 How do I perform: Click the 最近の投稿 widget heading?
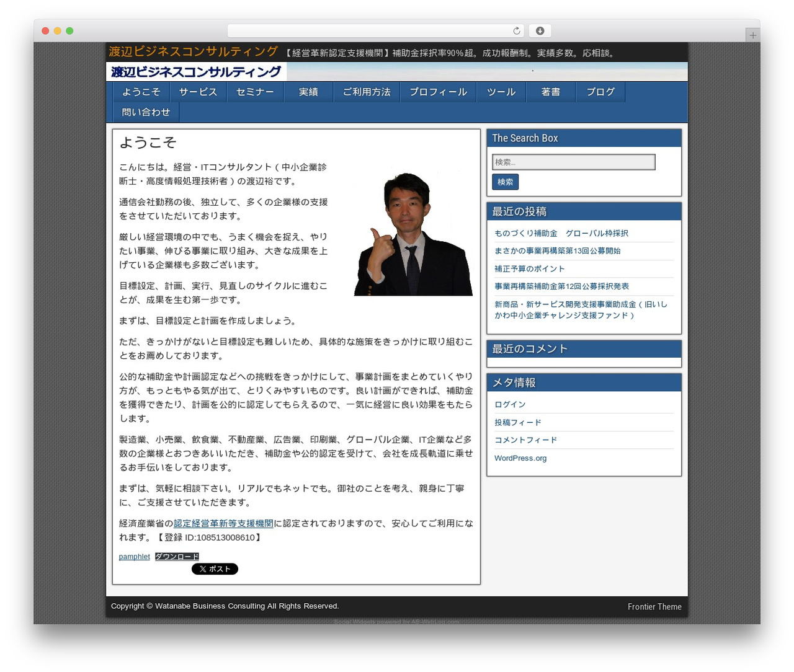point(519,211)
